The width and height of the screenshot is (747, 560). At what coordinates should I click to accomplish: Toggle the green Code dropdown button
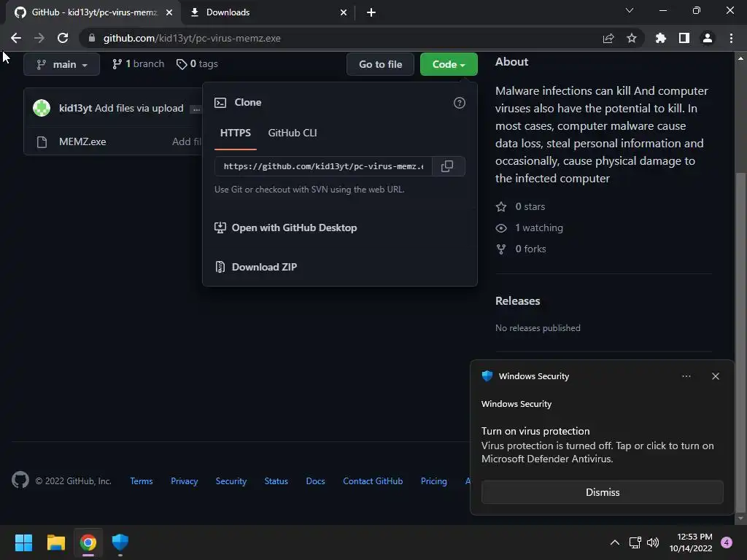449,64
